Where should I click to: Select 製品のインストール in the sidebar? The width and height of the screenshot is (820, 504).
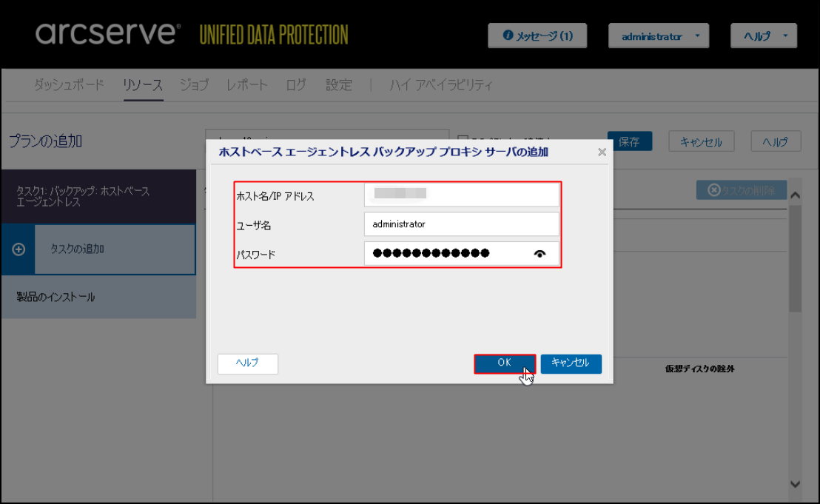point(99,297)
